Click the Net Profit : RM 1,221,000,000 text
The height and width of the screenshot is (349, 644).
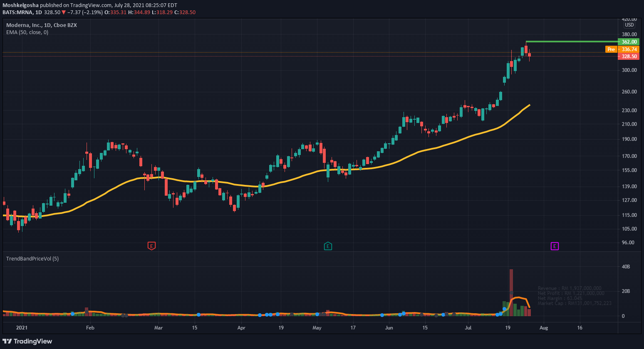(571, 293)
